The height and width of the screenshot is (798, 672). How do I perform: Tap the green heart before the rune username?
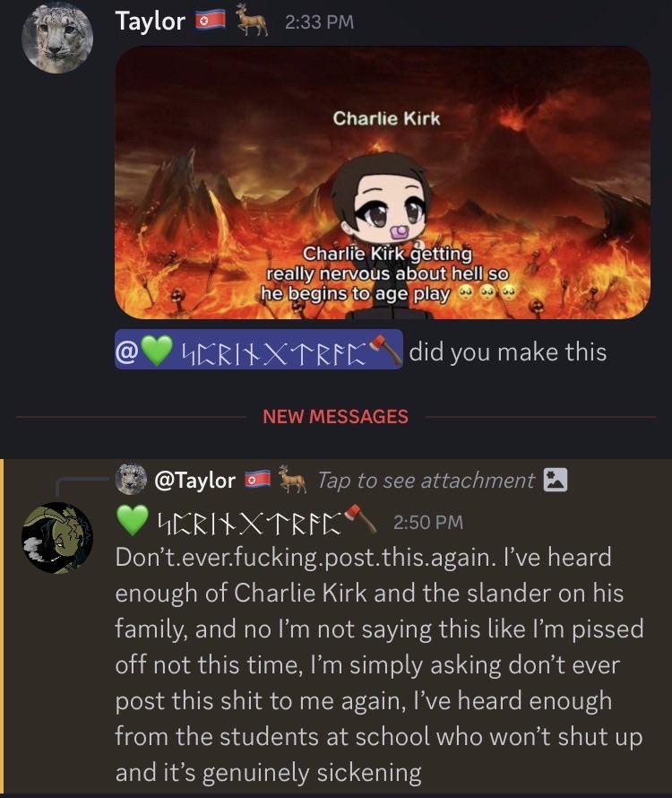[133, 521]
